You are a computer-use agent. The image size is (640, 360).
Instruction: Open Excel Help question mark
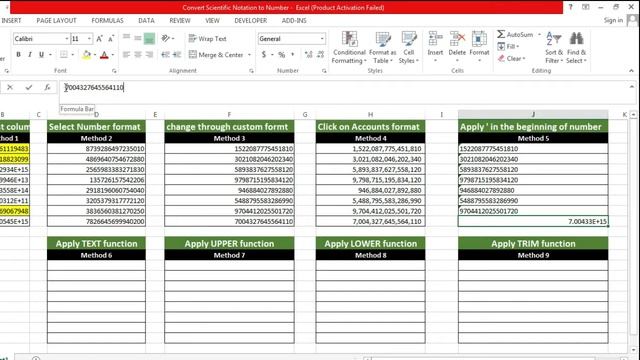(570, 7)
